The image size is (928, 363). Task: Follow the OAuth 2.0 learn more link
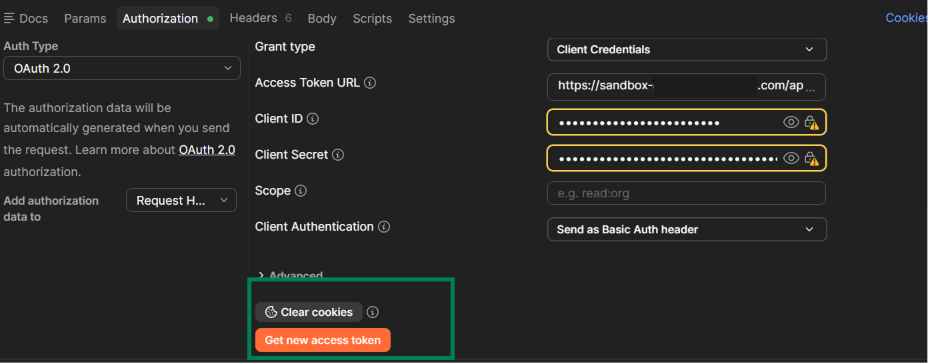coord(207,150)
